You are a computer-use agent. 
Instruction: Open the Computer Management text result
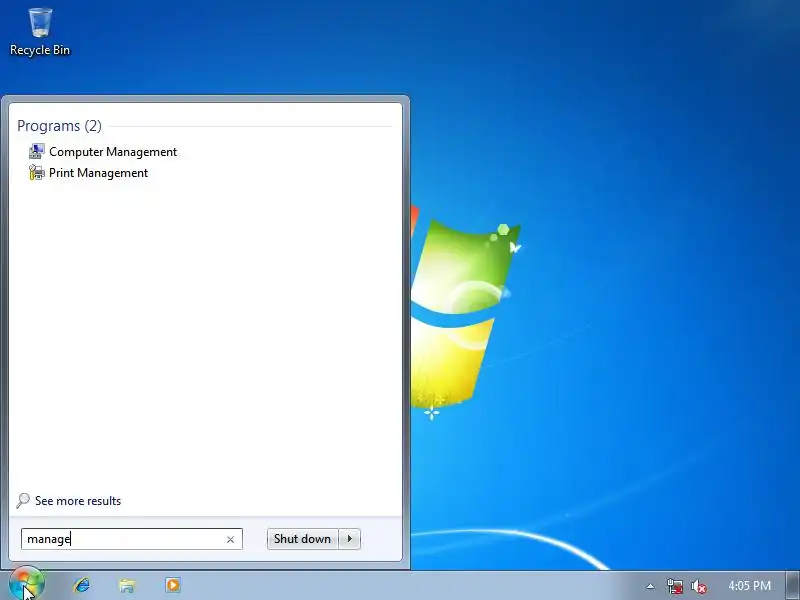(x=113, y=152)
